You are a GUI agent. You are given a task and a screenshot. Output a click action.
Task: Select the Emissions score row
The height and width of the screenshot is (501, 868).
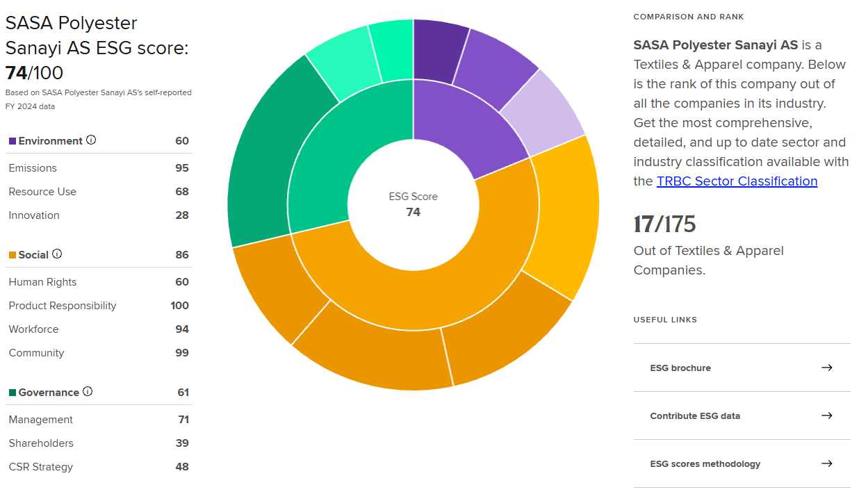(x=99, y=168)
